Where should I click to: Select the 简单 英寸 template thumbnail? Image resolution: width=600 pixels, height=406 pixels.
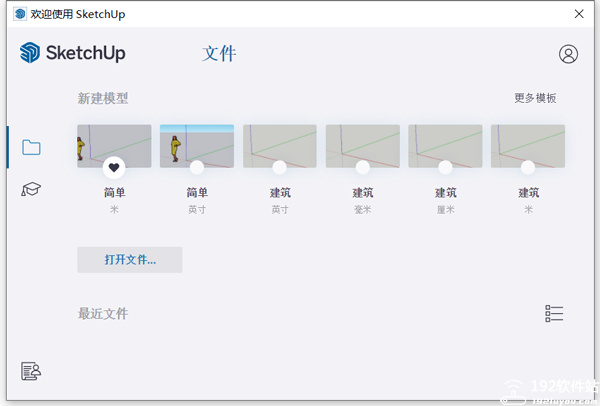tap(197, 146)
